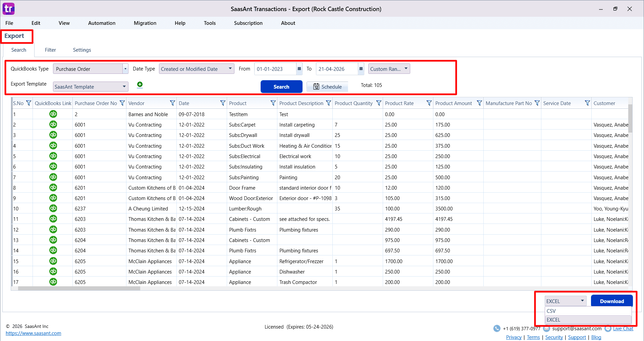644x341 pixels.
Task: Click the Wood Door:Exterior product cell
Action: pos(252,198)
